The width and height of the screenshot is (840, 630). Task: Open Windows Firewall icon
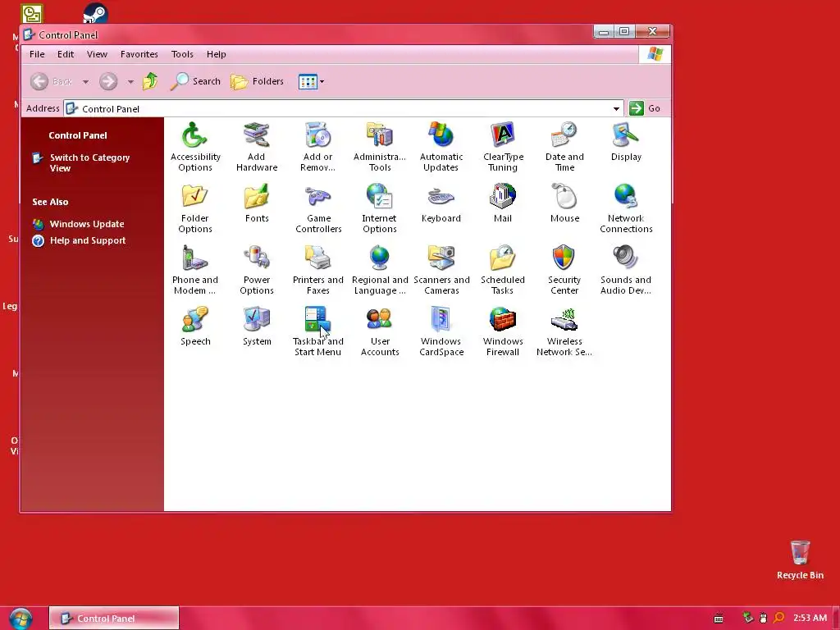click(x=503, y=331)
